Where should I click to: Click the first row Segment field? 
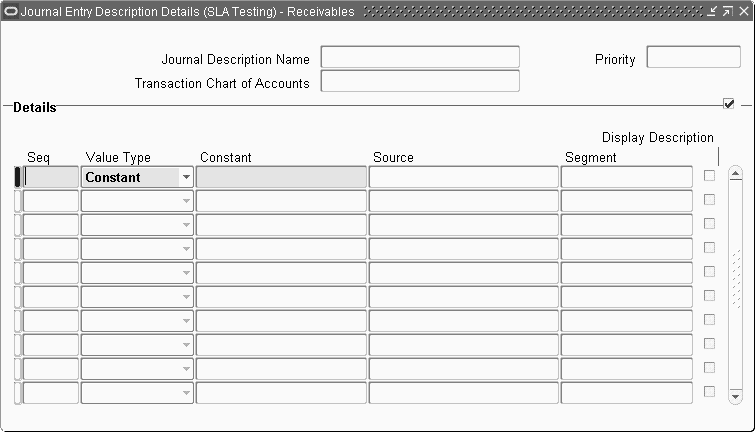coord(626,177)
